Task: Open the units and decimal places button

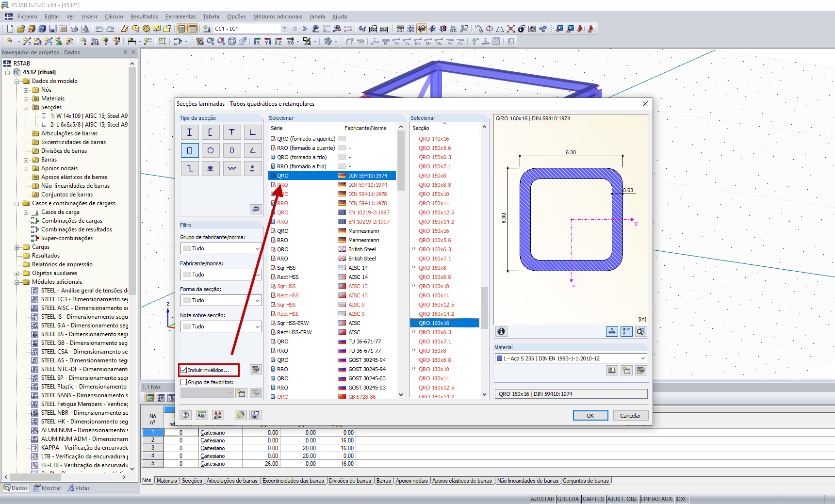Action: click(202, 415)
